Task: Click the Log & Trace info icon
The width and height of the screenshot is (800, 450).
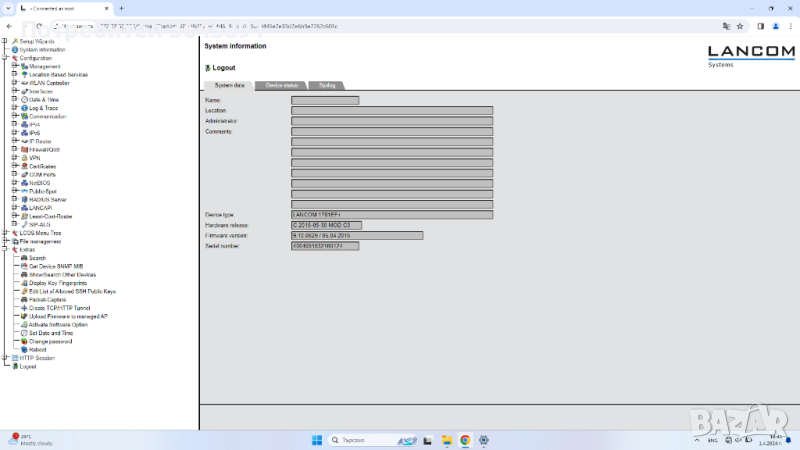Action: (x=24, y=108)
